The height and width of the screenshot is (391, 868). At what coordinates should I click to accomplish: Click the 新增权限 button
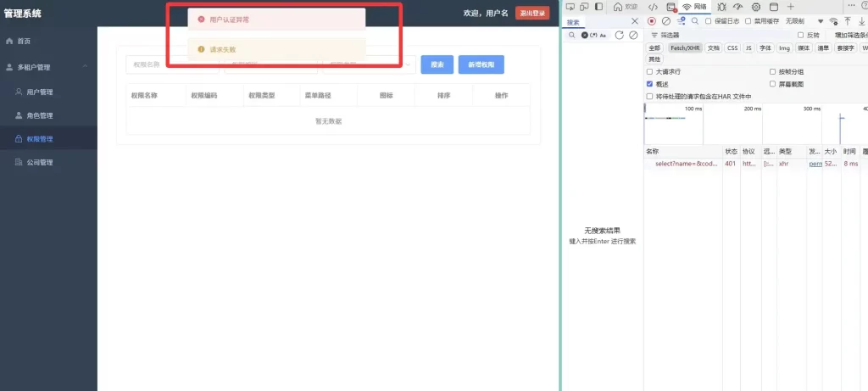coord(481,64)
